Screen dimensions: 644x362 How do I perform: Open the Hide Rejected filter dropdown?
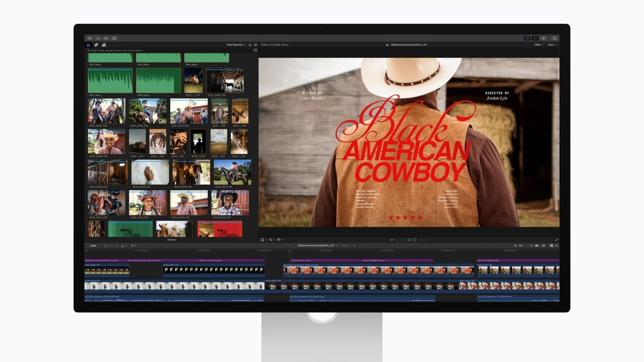tap(236, 45)
